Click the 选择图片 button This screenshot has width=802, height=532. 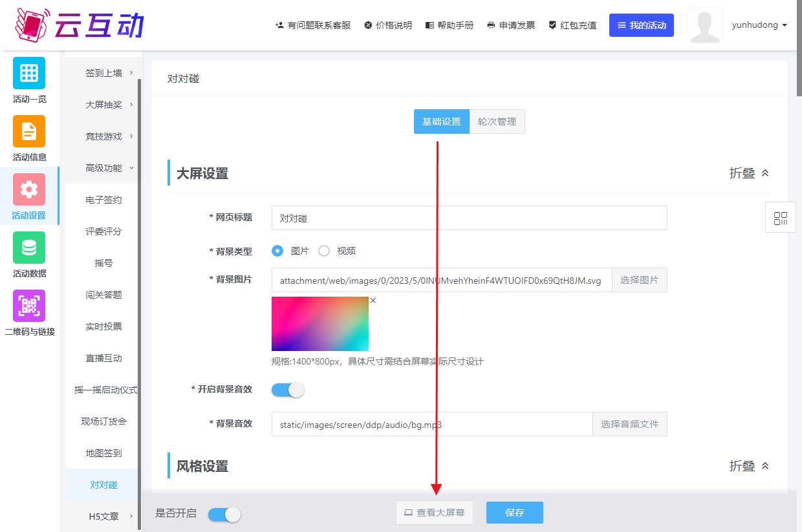click(639, 280)
